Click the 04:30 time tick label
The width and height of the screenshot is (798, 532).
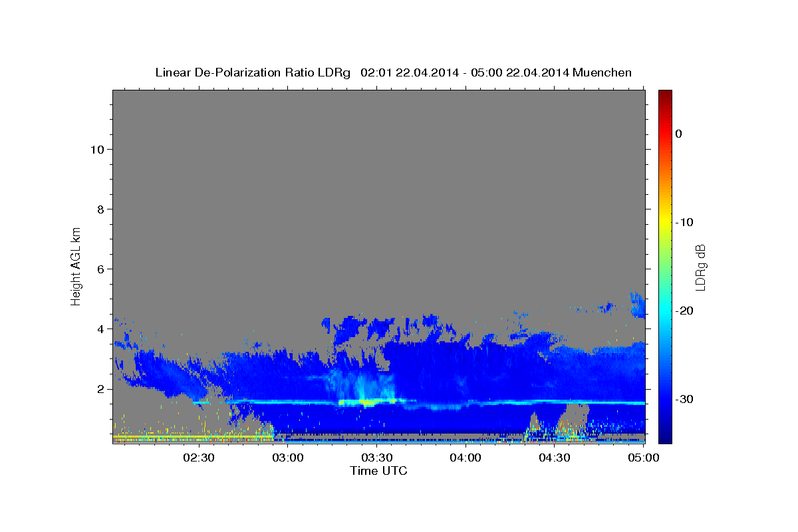[x=554, y=458]
